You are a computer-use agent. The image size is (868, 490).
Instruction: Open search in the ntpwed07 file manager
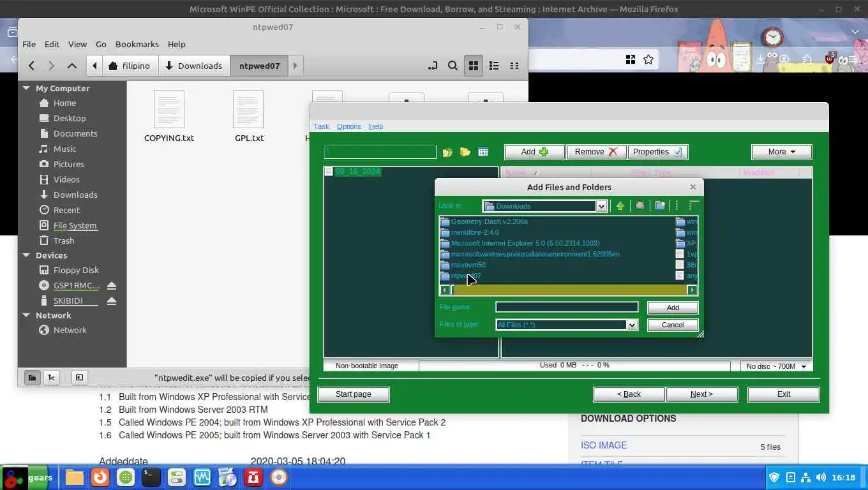point(453,66)
